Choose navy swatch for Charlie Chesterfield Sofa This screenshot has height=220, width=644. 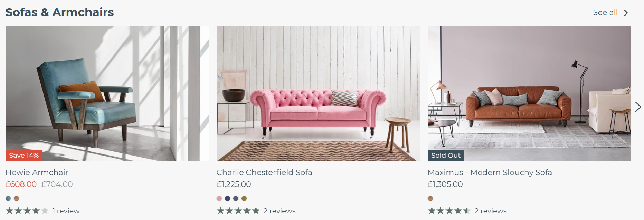coord(227,198)
